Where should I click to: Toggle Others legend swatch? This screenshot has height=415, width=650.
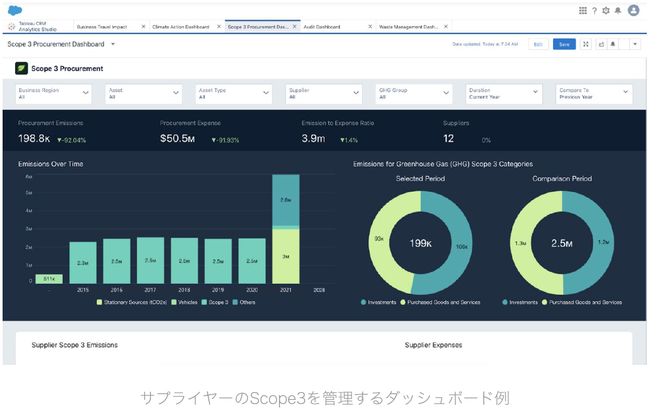(x=235, y=302)
